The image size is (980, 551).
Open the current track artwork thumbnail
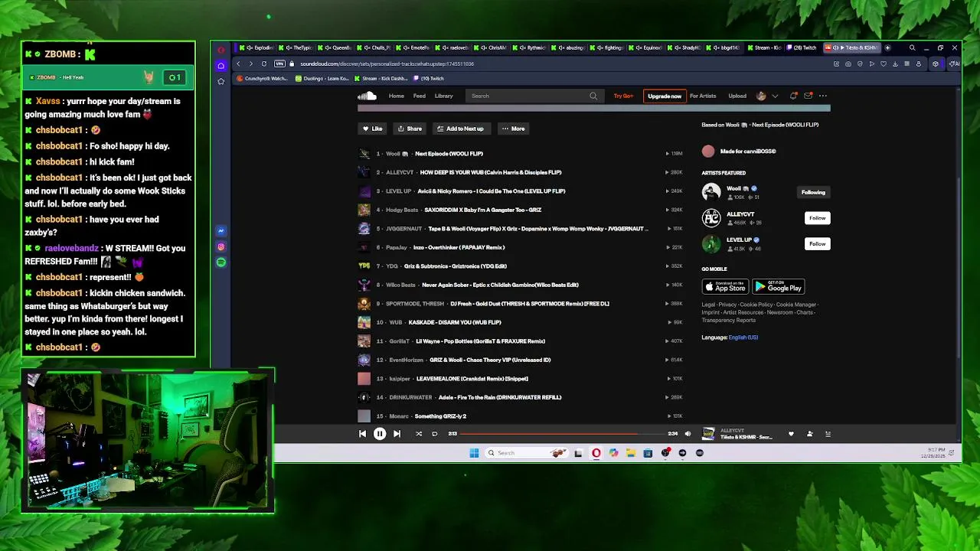(708, 434)
